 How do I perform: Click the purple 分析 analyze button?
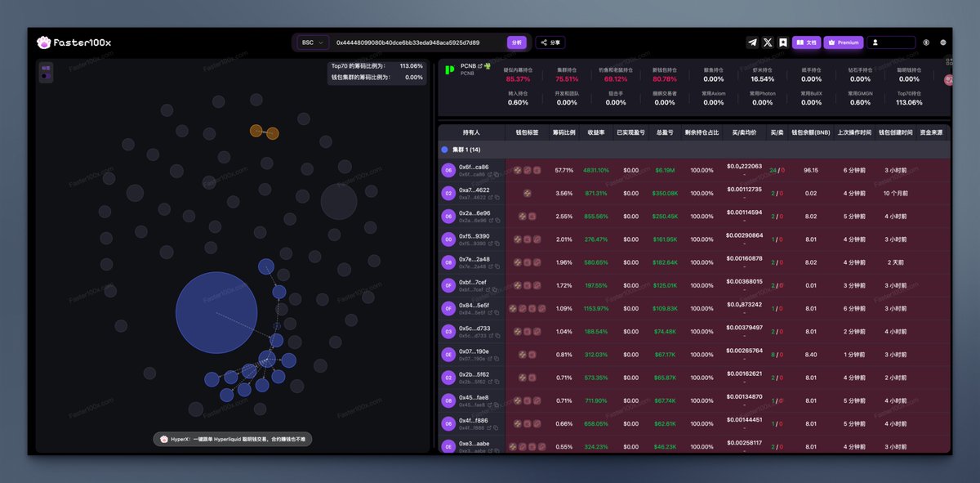point(516,42)
